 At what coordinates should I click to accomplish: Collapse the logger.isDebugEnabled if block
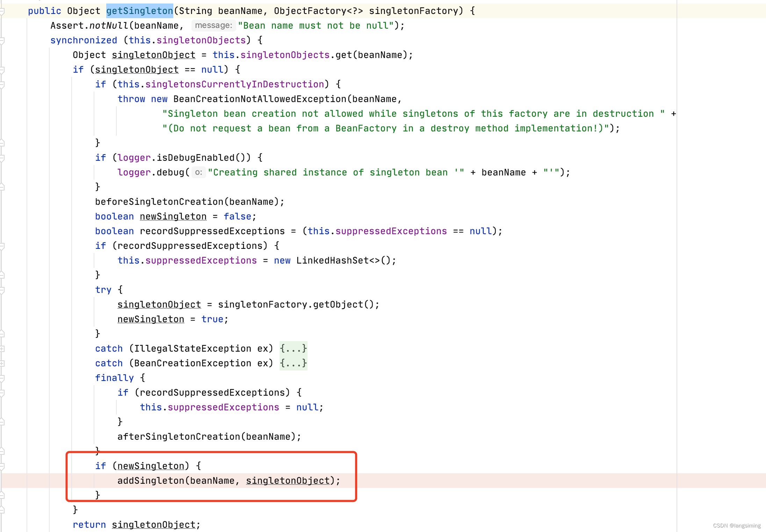(x=2, y=158)
